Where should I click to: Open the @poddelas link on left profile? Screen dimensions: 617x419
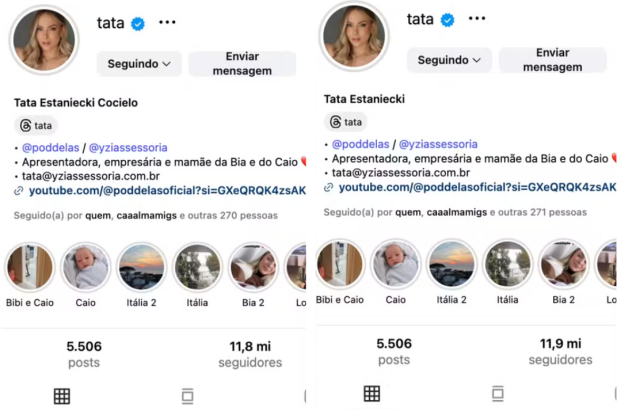51,148
